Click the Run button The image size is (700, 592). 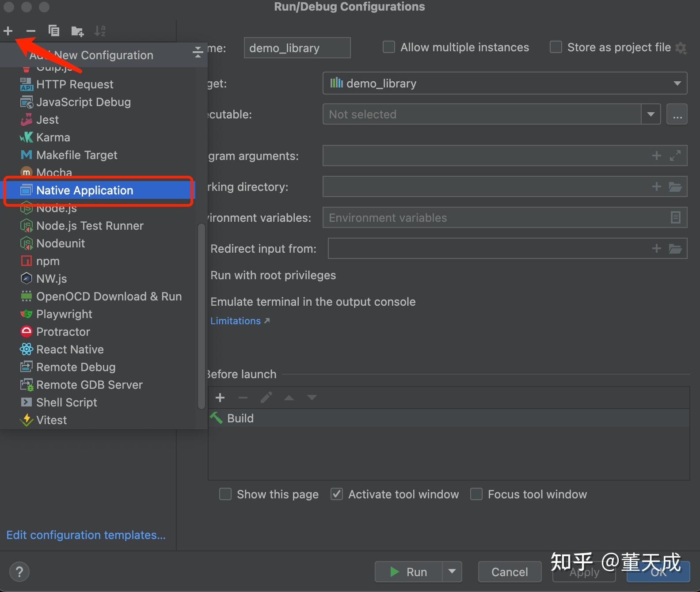(x=409, y=572)
